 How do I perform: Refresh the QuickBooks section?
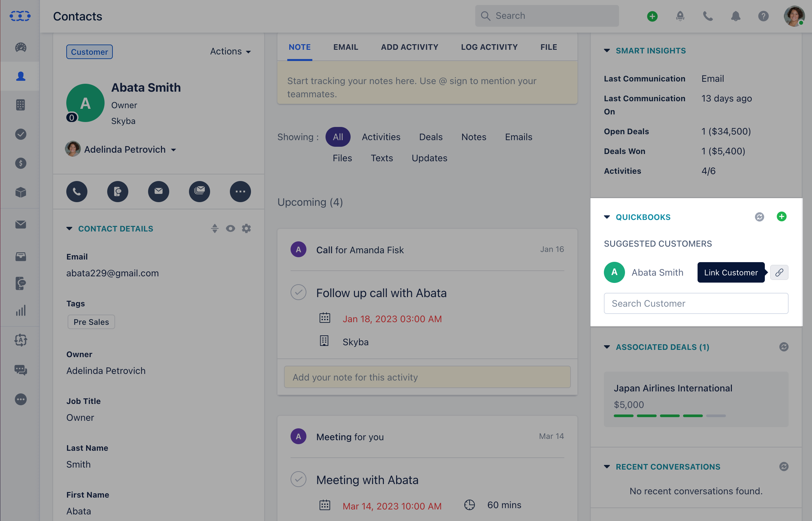pyautogui.click(x=760, y=217)
